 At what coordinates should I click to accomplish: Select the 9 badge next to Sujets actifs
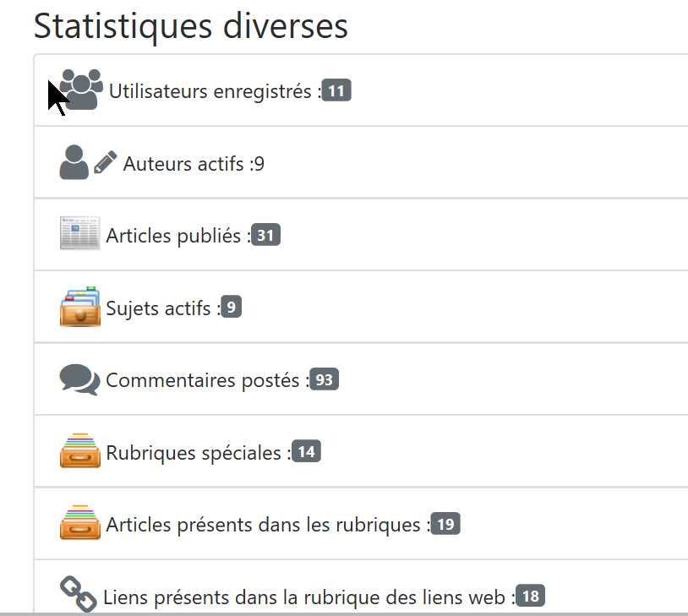tap(232, 308)
